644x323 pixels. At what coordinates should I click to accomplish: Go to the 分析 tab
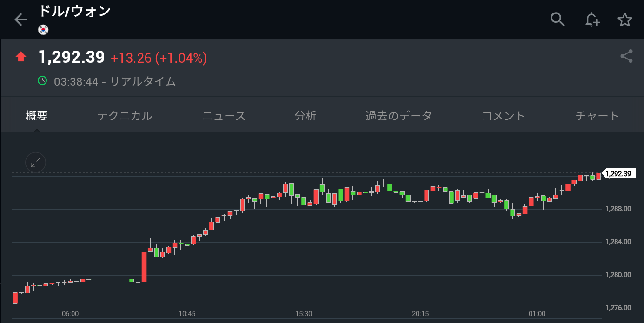coord(305,116)
